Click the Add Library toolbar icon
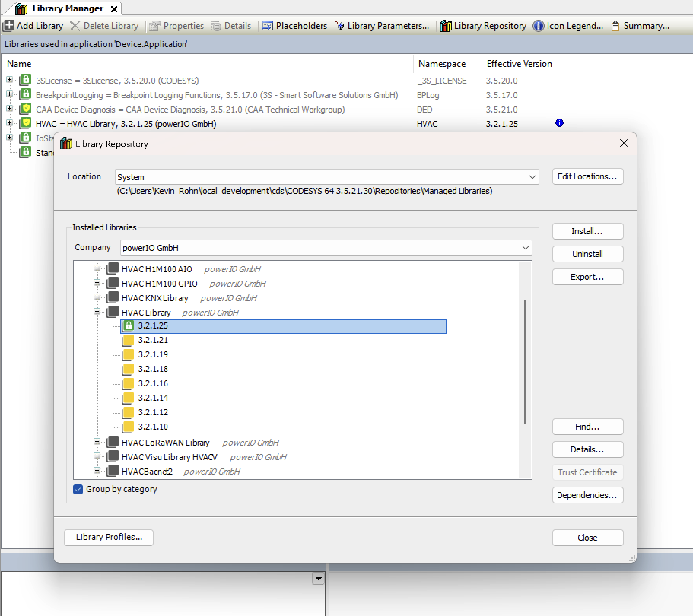 click(9, 26)
